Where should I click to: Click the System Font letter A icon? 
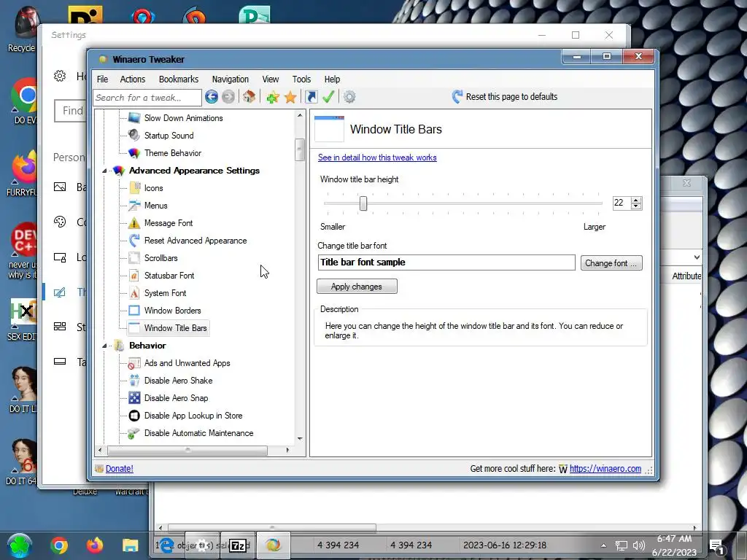click(x=134, y=293)
